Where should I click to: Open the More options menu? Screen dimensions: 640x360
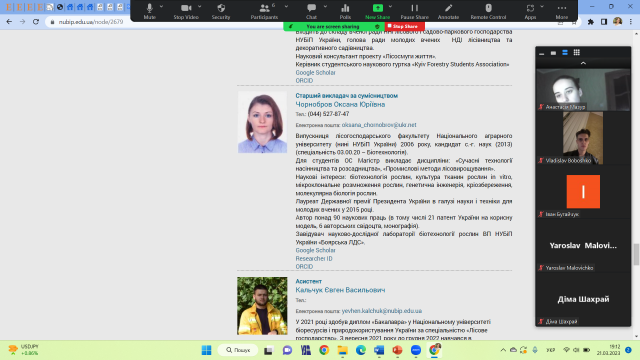tap(562, 11)
